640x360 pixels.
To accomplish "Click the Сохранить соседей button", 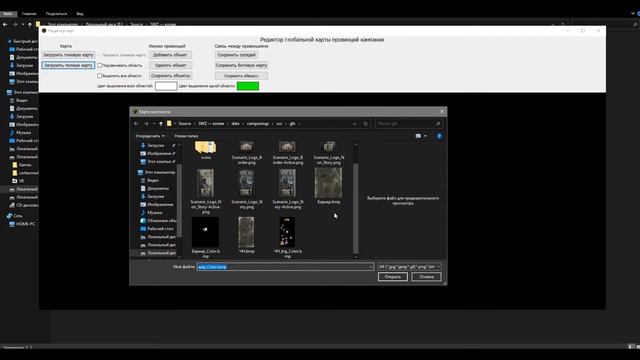I will [236, 55].
